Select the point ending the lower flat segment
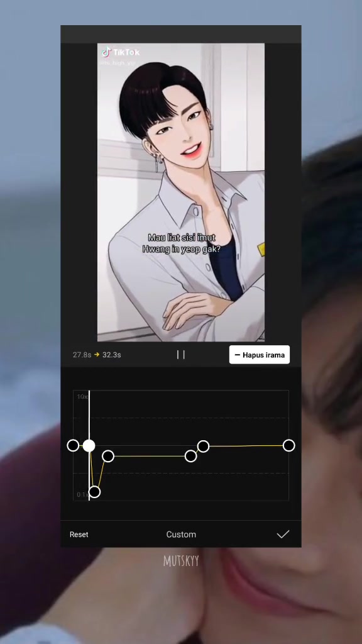This screenshot has height=644, width=362. (x=191, y=456)
